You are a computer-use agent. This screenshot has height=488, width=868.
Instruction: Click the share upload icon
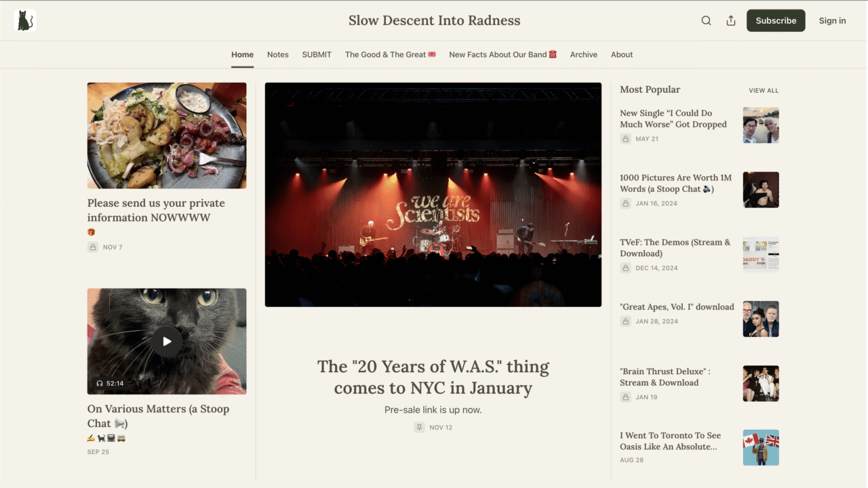click(731, 20)
